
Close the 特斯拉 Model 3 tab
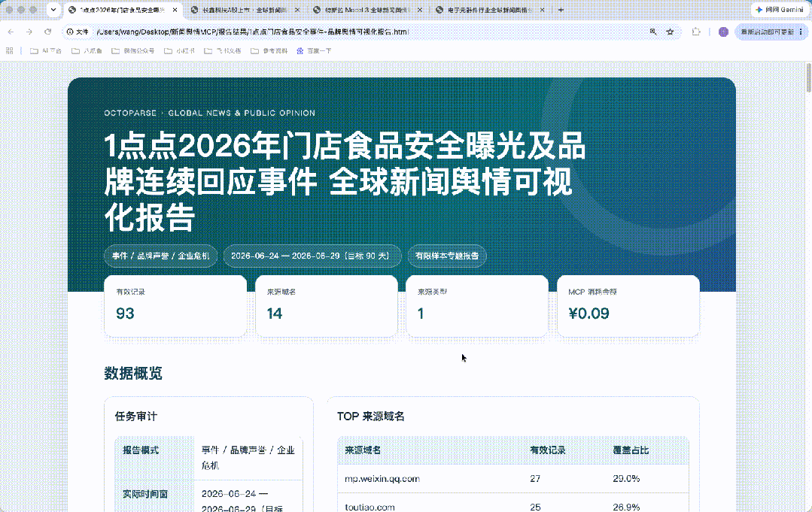point(419,10)
